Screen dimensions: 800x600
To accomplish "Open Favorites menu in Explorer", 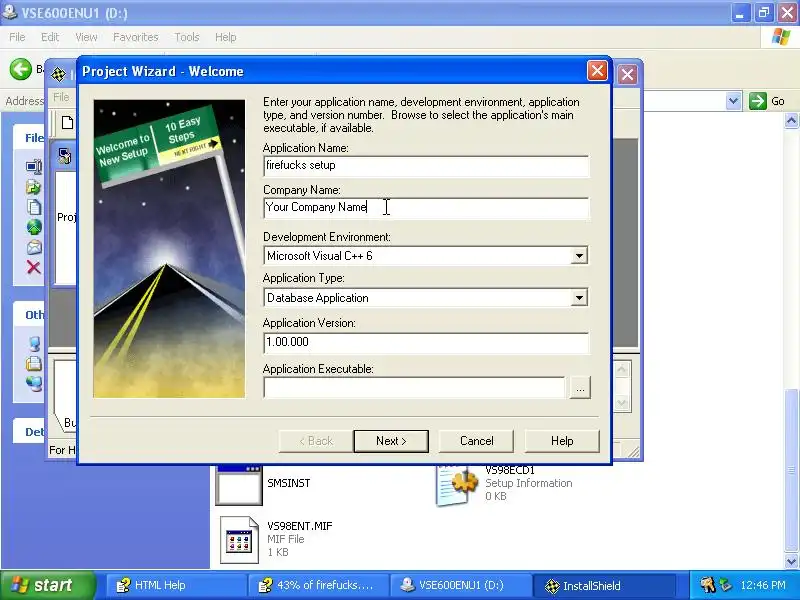I will [136, 37].
